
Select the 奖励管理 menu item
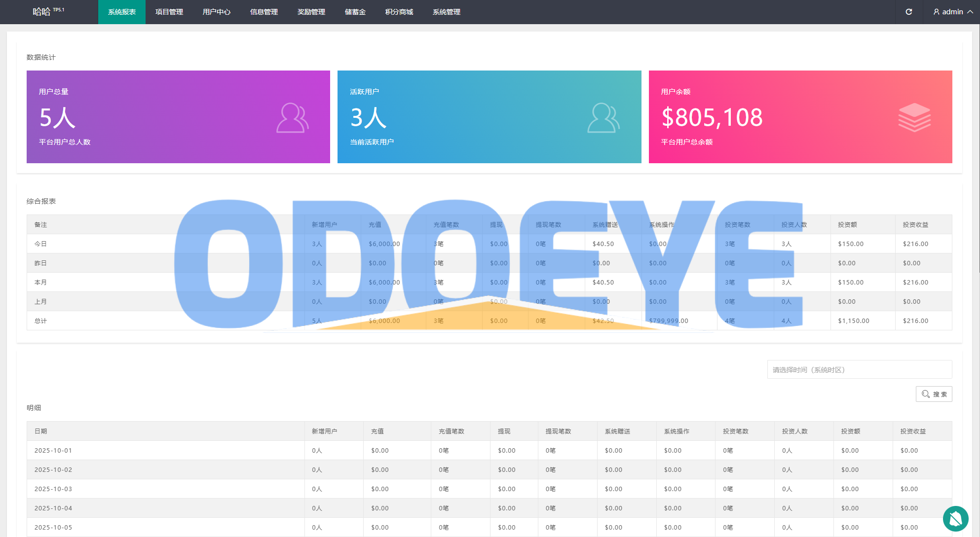point(311,12)
